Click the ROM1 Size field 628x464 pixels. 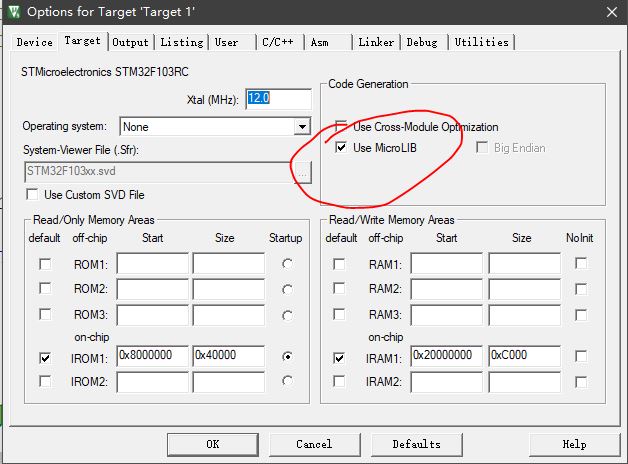coord(228,263)
